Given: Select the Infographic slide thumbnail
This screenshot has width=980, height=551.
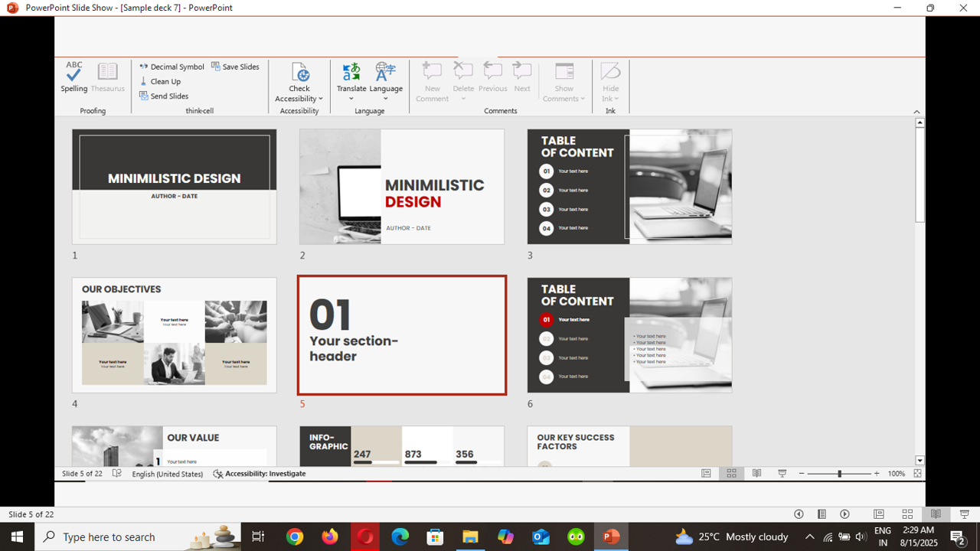Looking at the screenshot, I should (x=402, y=446).
